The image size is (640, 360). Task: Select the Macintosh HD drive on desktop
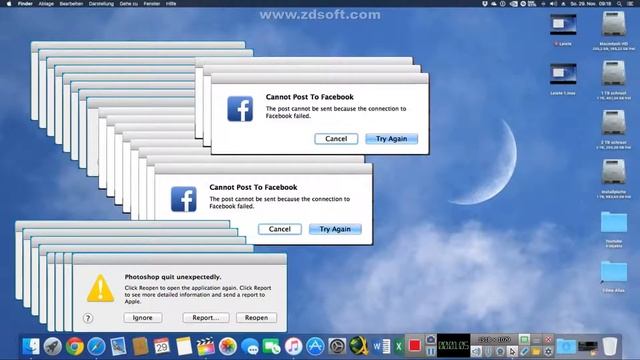click(x=613, y=24)
